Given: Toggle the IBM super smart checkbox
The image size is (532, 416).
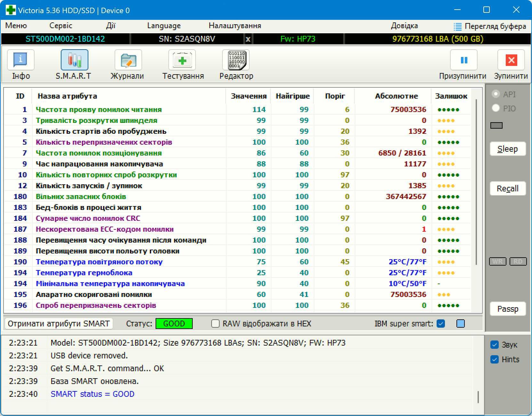Looking at the screenshot, I should (x=441, y=324).
